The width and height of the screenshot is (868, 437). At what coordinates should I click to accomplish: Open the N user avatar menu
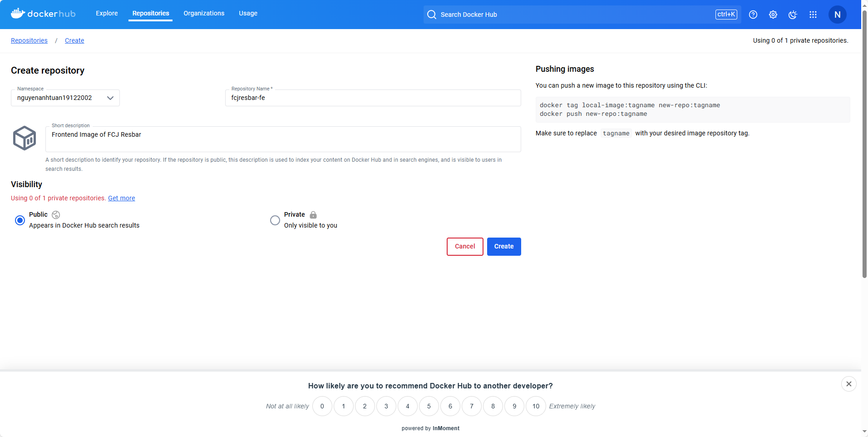pos(838,15)
